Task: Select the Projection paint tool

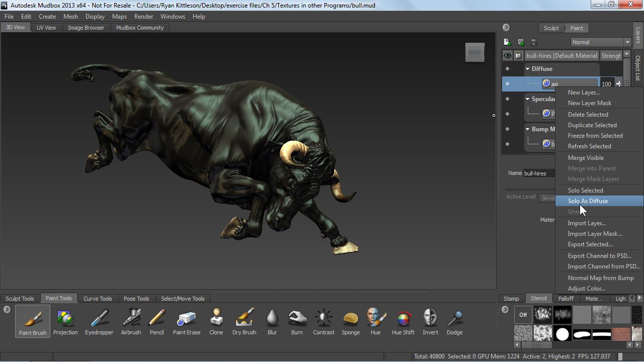Action: tap(65, 322)
